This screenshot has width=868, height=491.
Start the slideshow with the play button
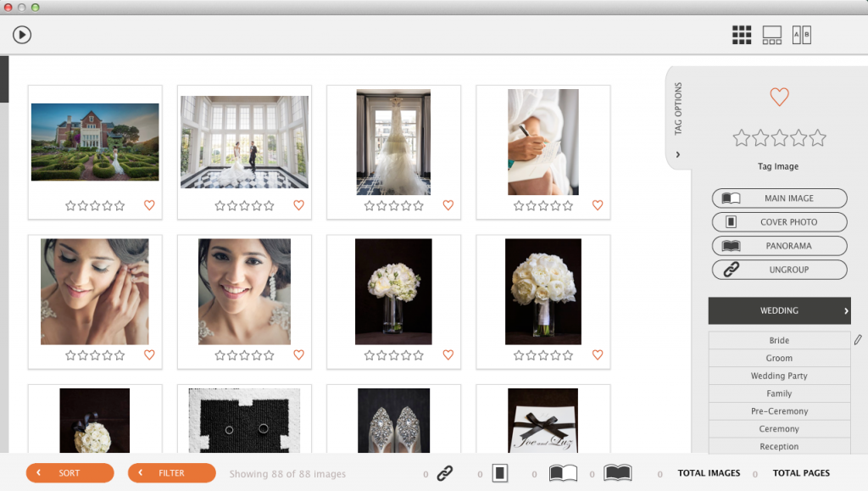pyautogui.click(x=22, y=35)
